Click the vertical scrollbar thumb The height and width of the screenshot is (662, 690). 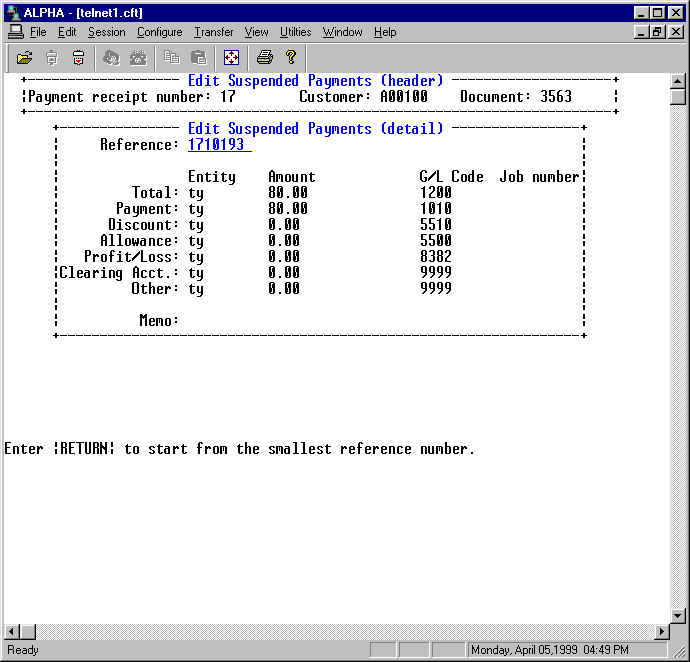(x=677, y=96)
